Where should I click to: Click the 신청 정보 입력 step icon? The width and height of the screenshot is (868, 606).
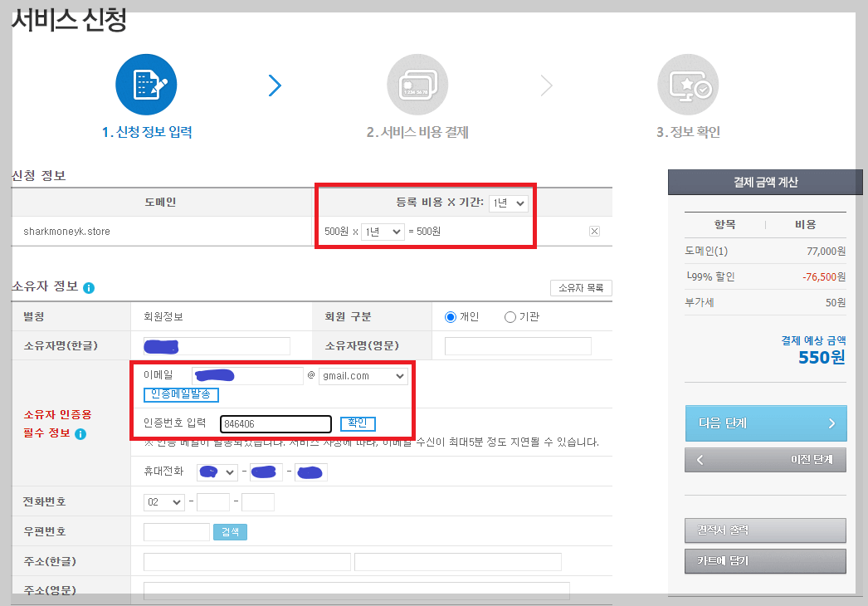point(146,84)
